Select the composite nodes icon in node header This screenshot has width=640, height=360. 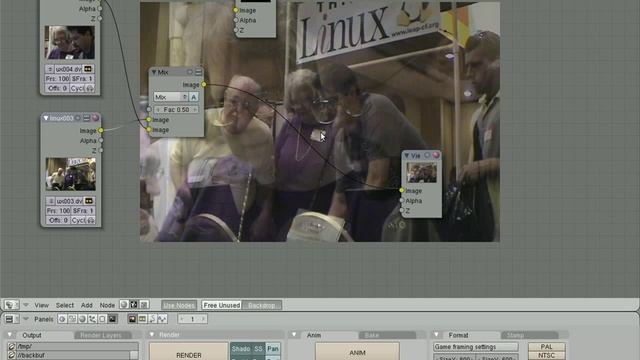134,304
